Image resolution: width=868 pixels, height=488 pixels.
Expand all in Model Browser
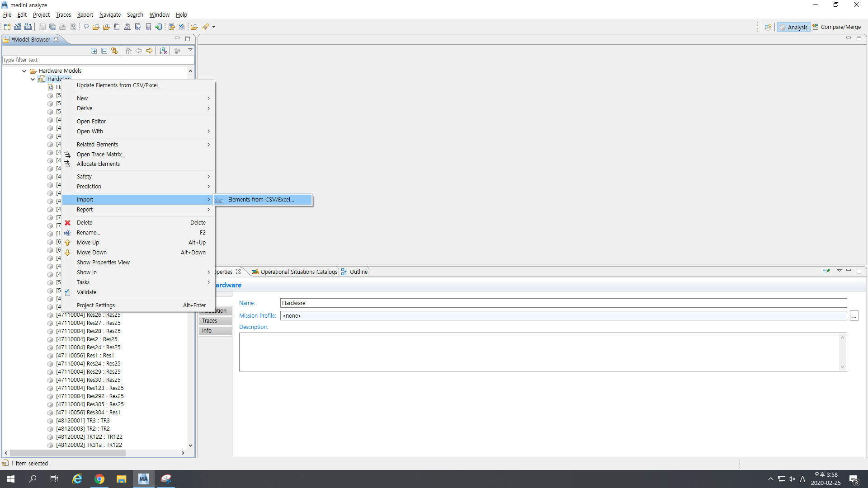[x=94, y=51]
